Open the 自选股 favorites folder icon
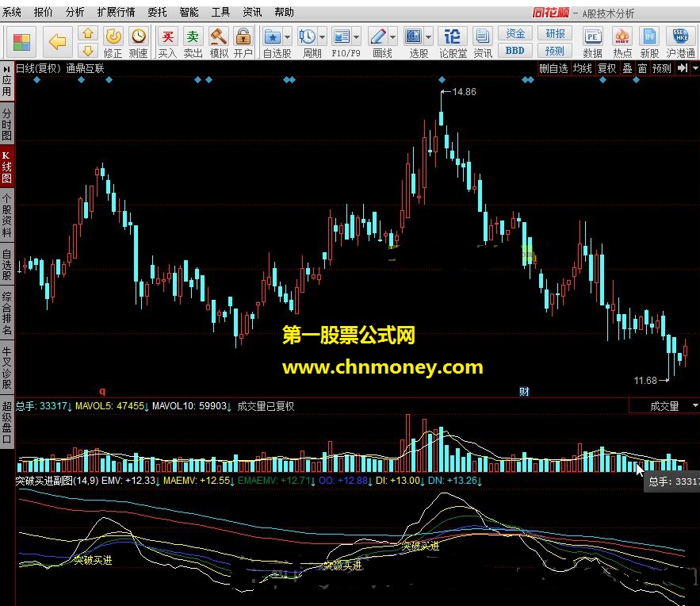 (x=273, y=36)
